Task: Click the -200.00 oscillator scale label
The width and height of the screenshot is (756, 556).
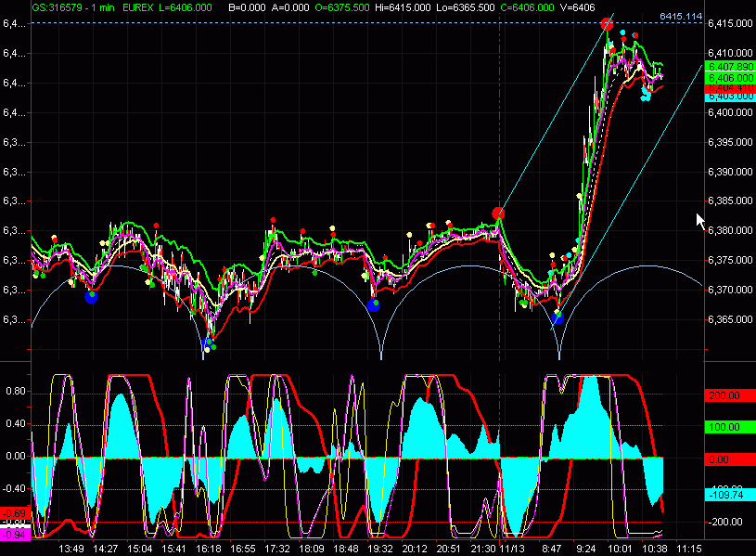Action: point(725,522)
